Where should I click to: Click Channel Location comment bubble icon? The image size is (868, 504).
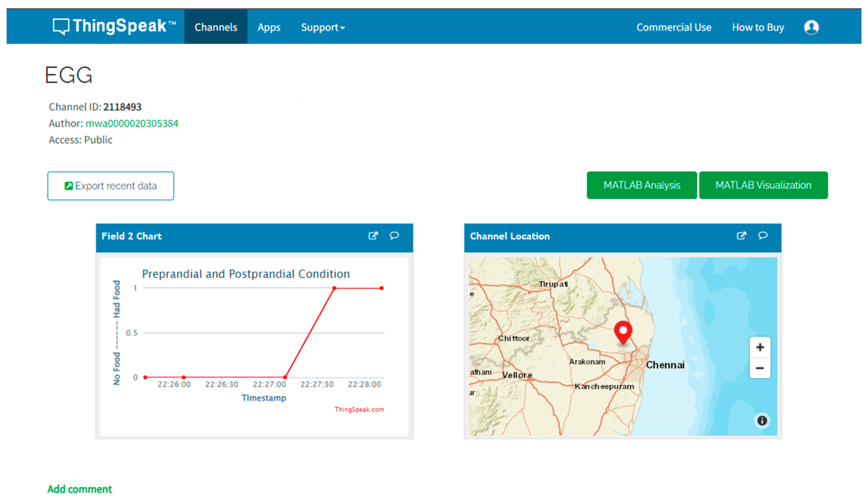tap(763, 235)
